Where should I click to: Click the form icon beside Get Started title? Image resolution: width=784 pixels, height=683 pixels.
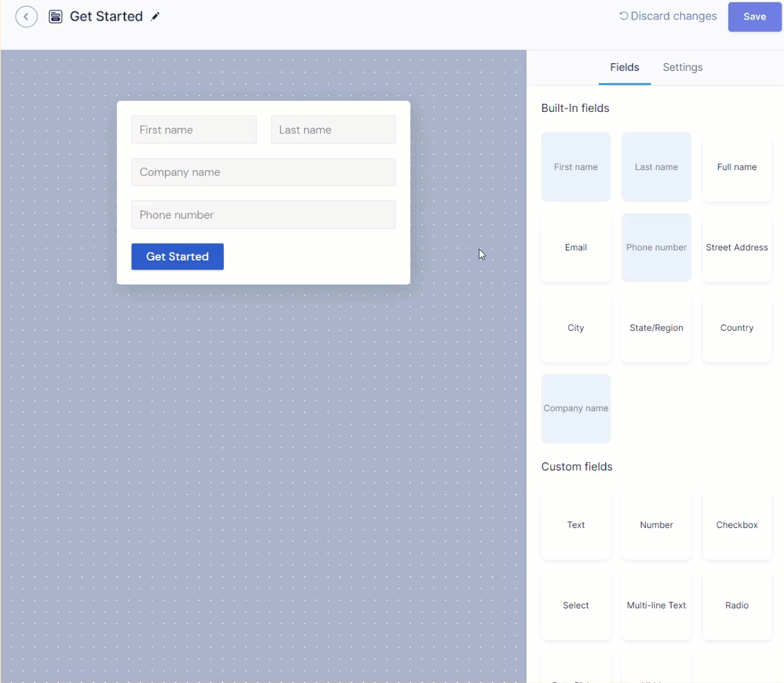[x=56, y=16]
